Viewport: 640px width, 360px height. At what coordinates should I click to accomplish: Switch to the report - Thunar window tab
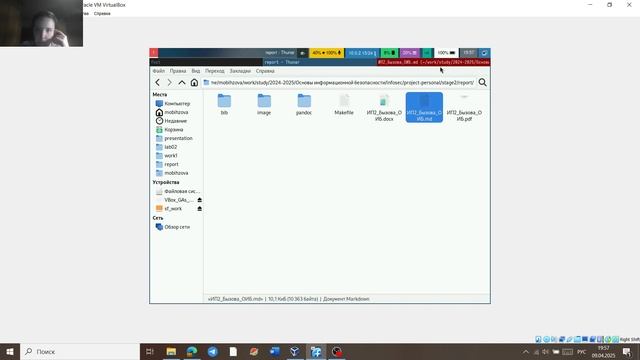319,62
